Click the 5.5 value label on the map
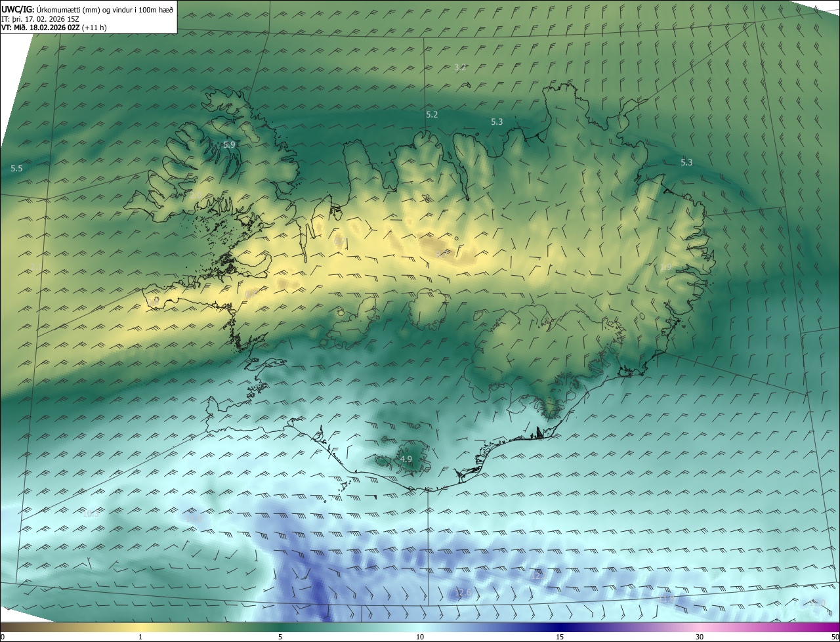This screenshot has width=840, height=642. pos(16,168)
